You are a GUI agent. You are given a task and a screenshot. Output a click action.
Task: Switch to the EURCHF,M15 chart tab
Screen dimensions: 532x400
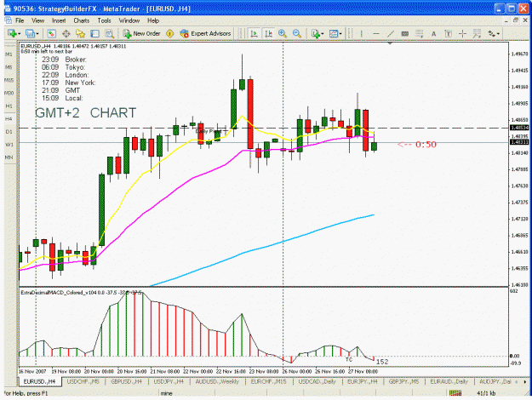tap(269, 381)
